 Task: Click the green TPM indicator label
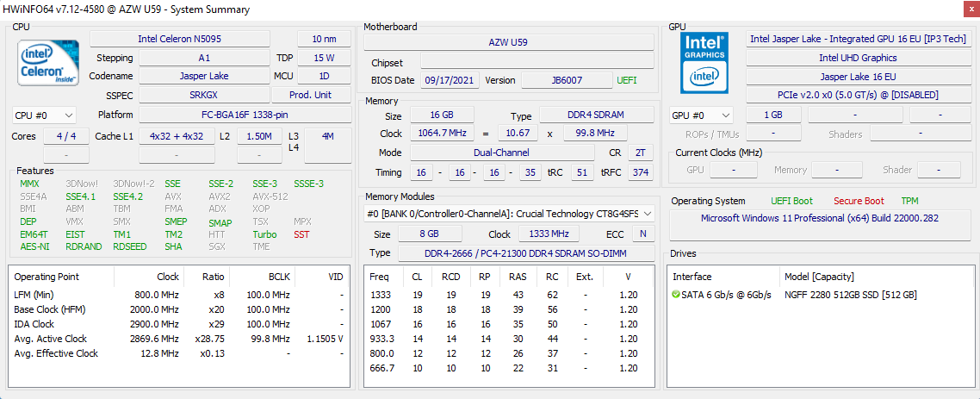pos(910,201)
